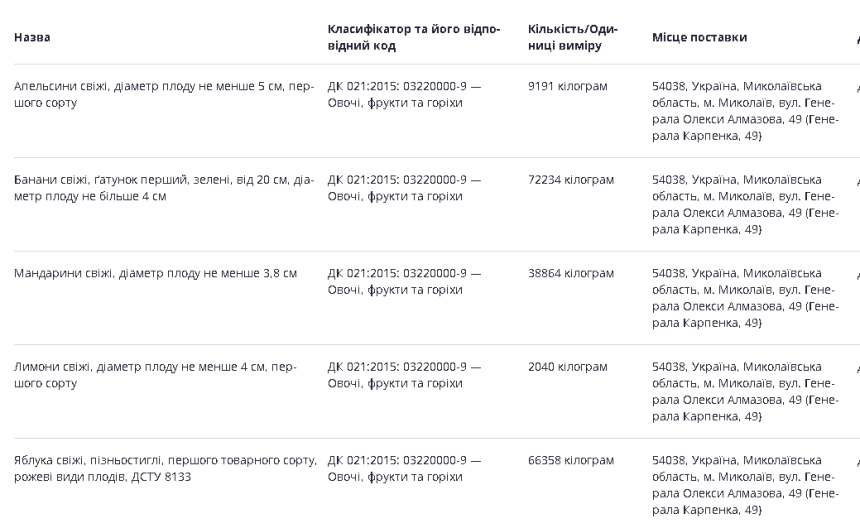Click the Назва column header
This screenshot has height=528, width=860.
32,38
